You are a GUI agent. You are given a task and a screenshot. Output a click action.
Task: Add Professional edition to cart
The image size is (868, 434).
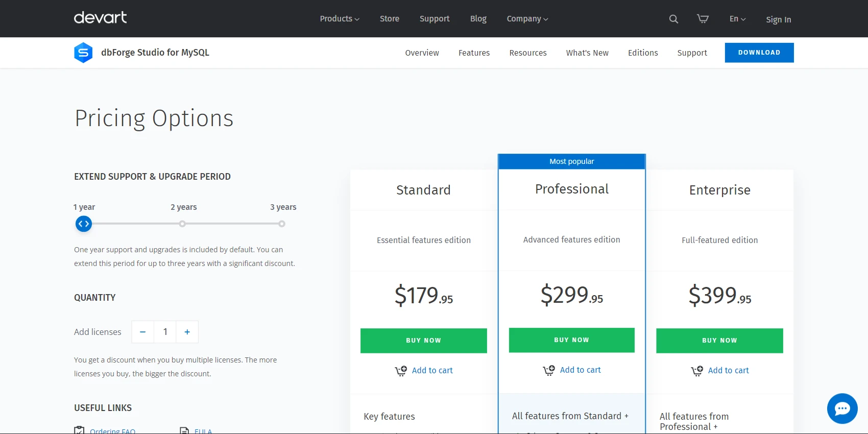tap(581, 370)
